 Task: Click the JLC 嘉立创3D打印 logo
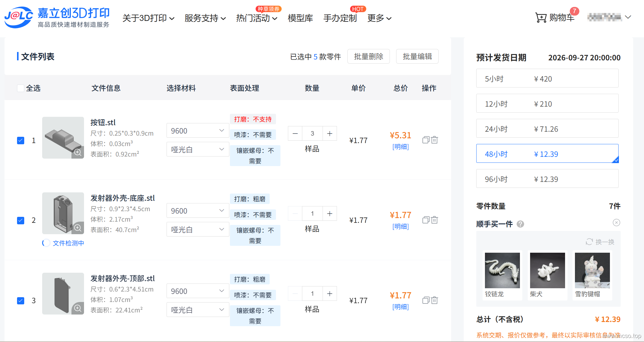[57, 17]
